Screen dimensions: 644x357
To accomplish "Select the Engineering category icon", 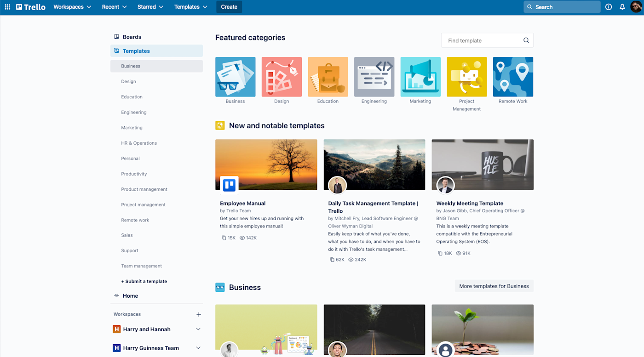I will click(374, 77).
